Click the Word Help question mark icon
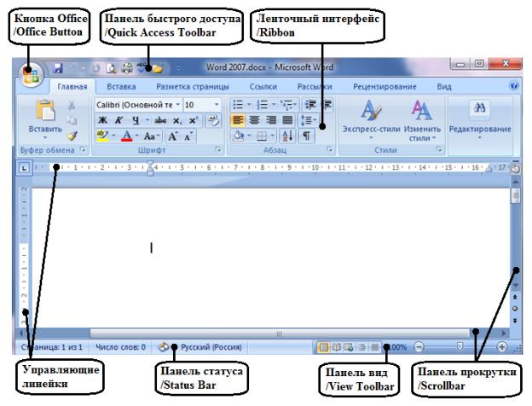This screenshot has height=406, width=532. [x=514, y=85]
